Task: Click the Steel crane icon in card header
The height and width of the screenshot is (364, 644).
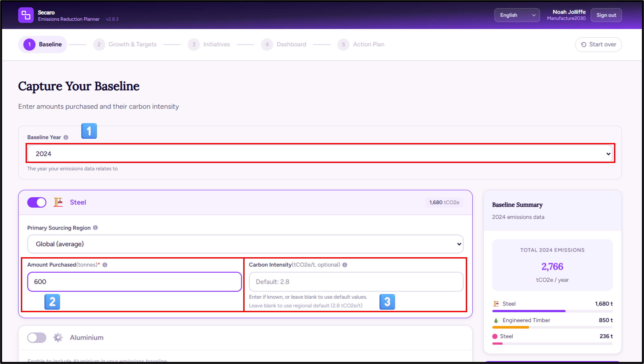Action: coord(58,202)
